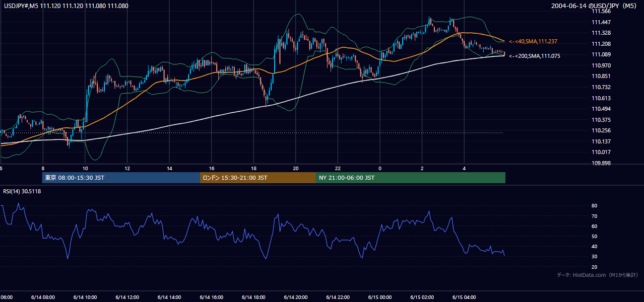Viewport: 644px width, 302px height.
Task: Click the 6/14 20:00 date axis label
Action: click(x=296, y=297)
